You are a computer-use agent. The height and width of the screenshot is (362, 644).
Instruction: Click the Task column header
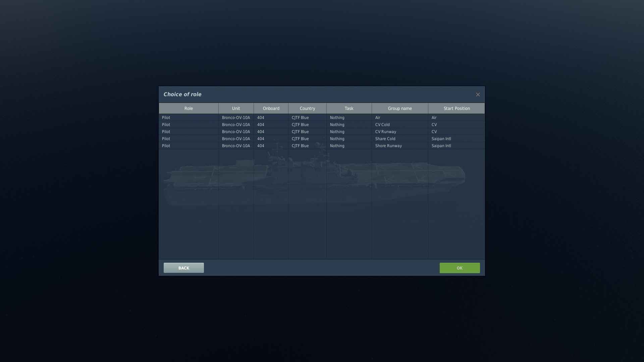(x=349, y=108)
